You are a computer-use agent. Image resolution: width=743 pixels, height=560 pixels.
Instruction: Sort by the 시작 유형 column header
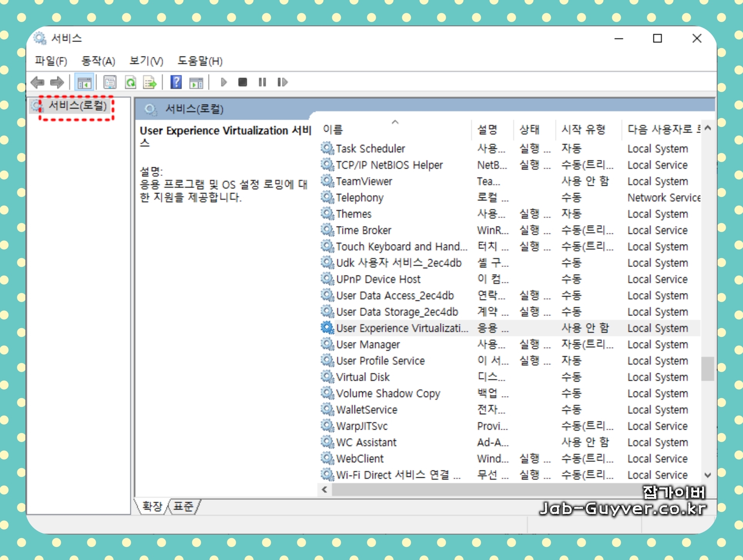click(x=583, y=130)
